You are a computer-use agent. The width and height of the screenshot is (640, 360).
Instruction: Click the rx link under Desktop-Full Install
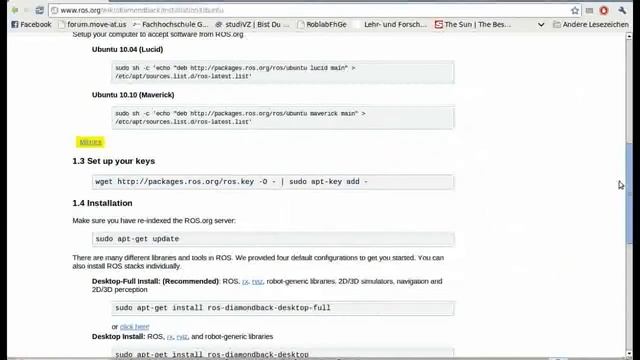(245, 282)
